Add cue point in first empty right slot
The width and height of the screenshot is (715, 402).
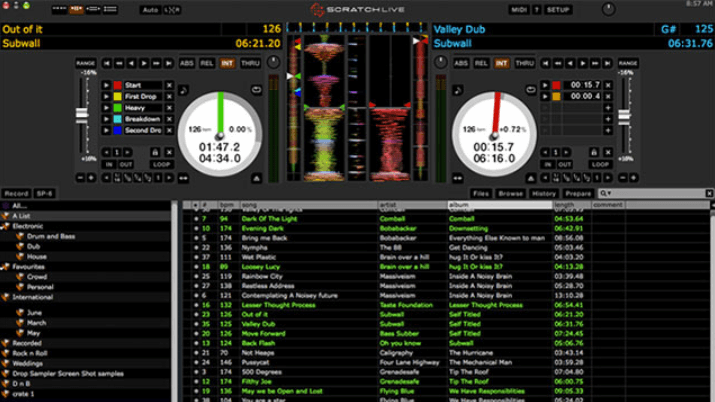[608, 108]
